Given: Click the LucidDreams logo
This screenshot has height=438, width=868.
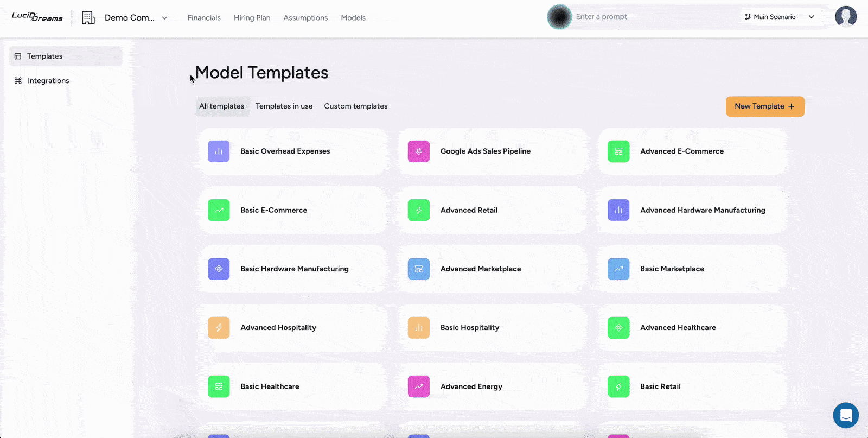Looking at the screenshot, I should pyautogui.click(x=37, y=17).
